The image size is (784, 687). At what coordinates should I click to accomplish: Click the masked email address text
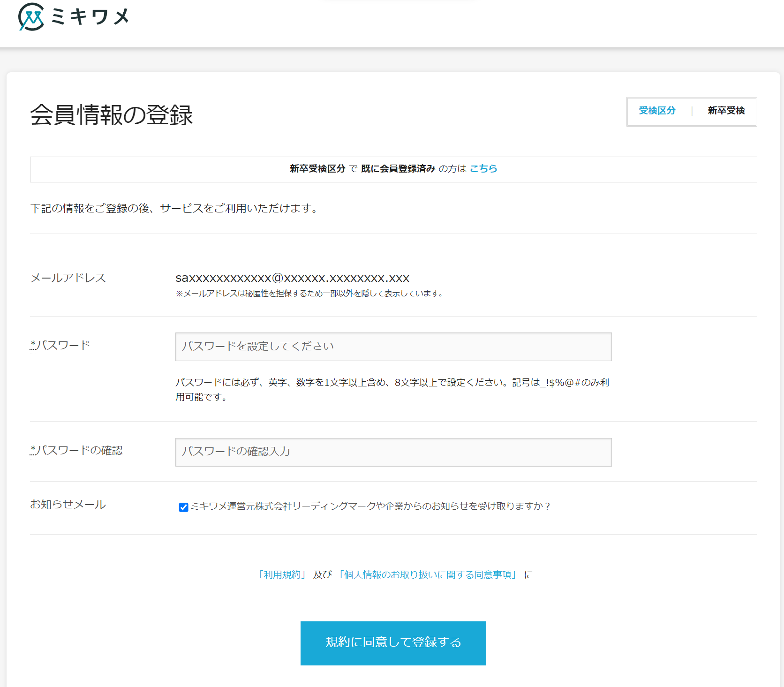[x=292, y=278]
